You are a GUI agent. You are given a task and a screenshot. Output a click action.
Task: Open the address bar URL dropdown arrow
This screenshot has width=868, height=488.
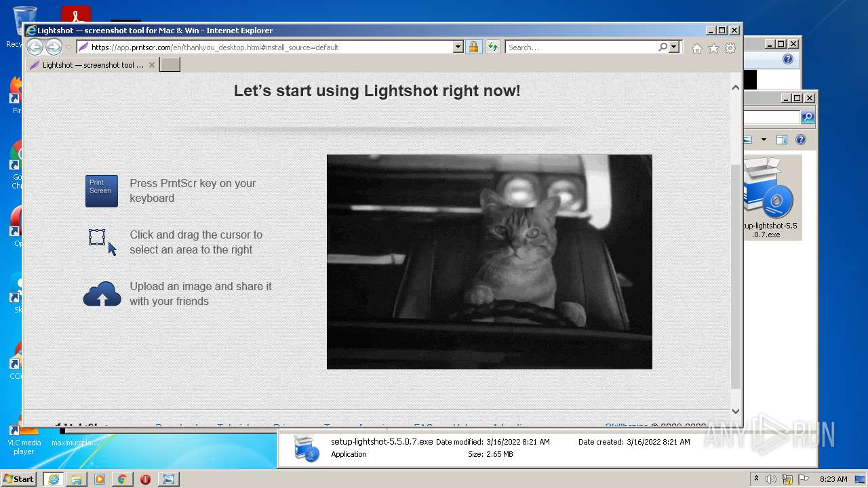coord(458,47)
